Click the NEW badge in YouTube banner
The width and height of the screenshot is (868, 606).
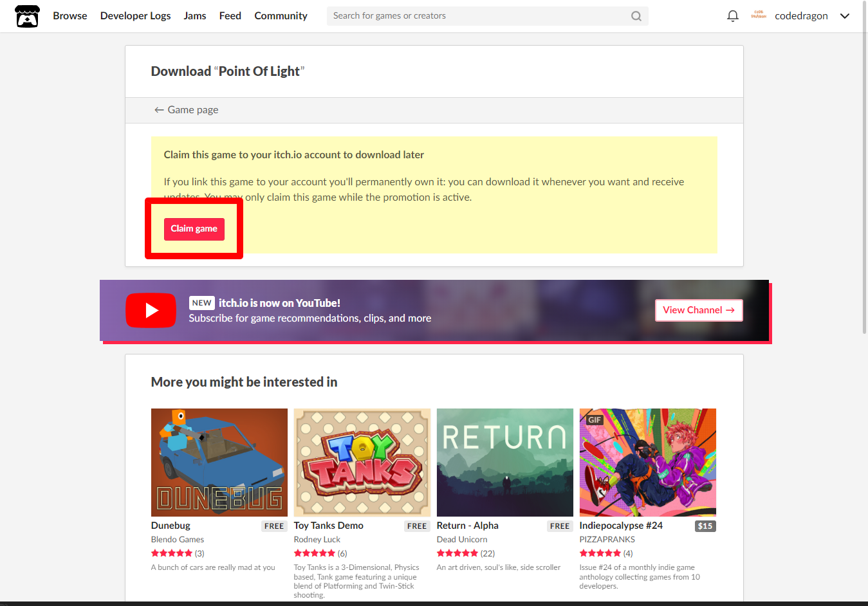[x=201, y=303]
